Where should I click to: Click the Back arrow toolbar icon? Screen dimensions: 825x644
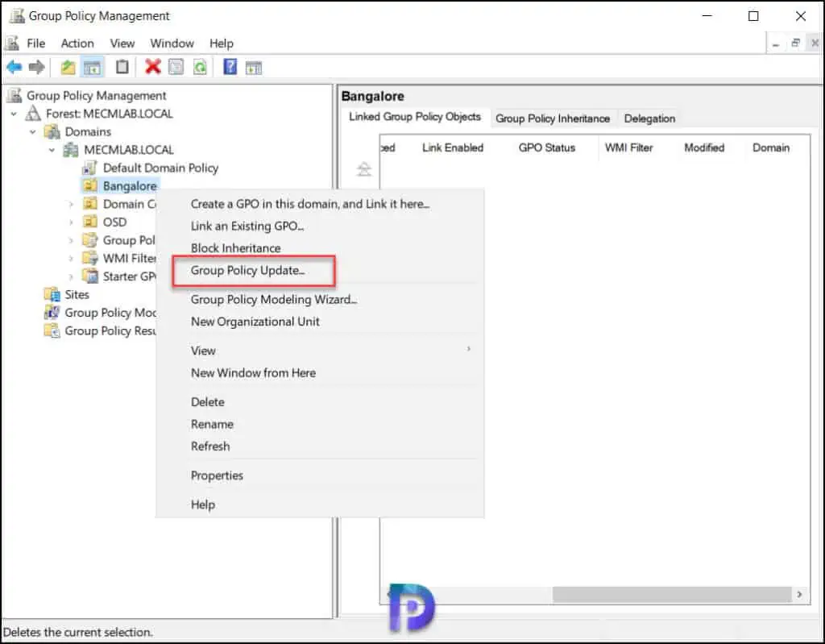(x=15, y=67)
